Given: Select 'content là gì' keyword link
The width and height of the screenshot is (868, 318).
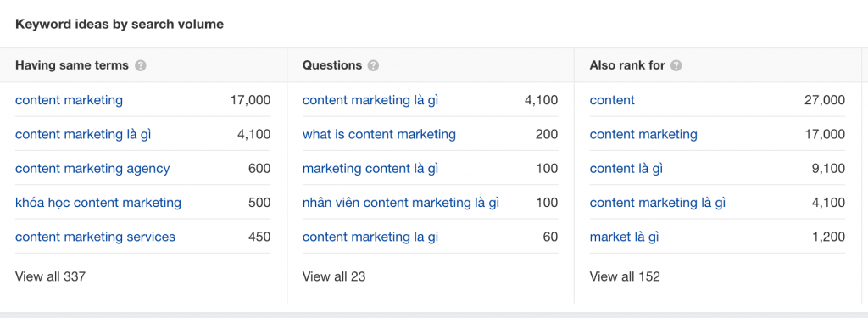Looking at the screenshot, I should [626, 169].
